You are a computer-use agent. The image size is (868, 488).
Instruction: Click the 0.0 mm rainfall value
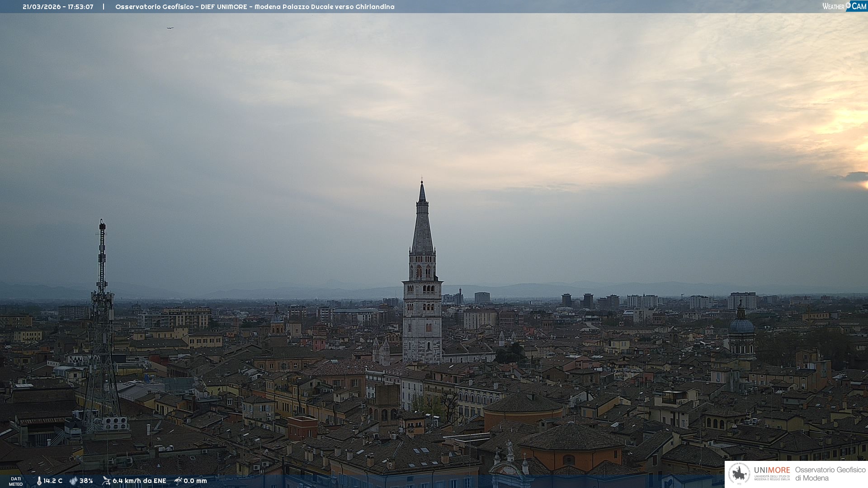click(195, 481)
